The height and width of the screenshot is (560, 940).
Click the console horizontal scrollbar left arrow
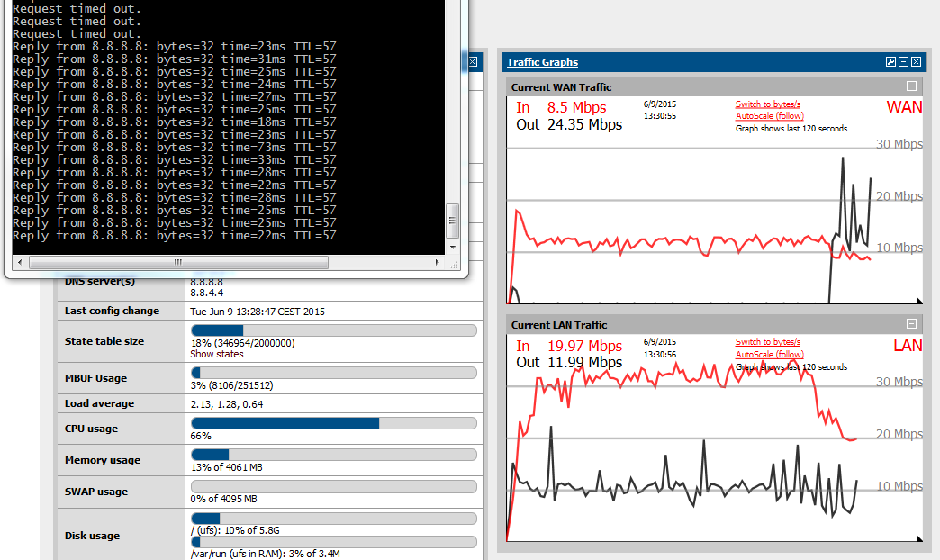[x=20, y=262]
